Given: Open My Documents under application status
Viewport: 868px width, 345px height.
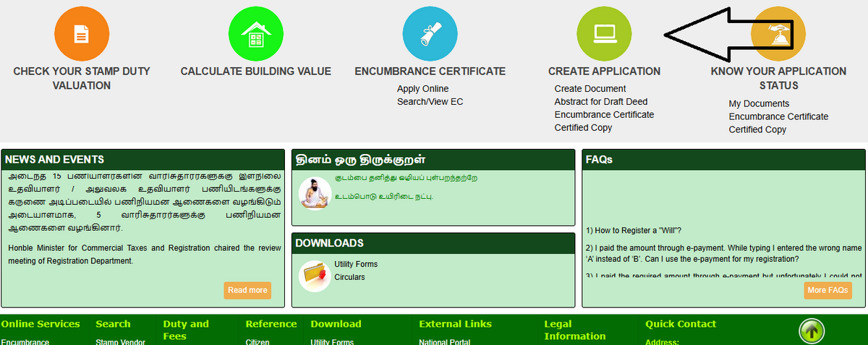Looking at the screenshot, I should click(759, 103).
